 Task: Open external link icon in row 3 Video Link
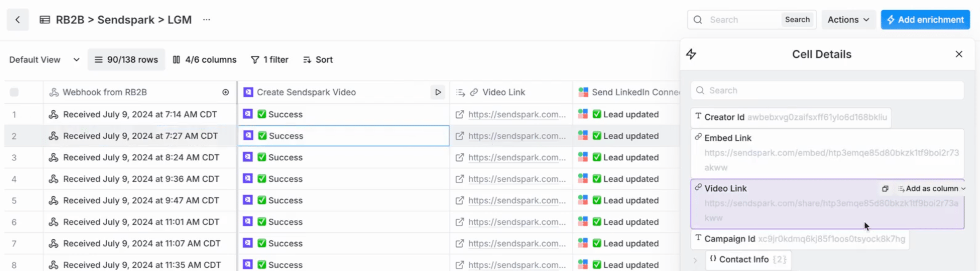click(460, 157)
